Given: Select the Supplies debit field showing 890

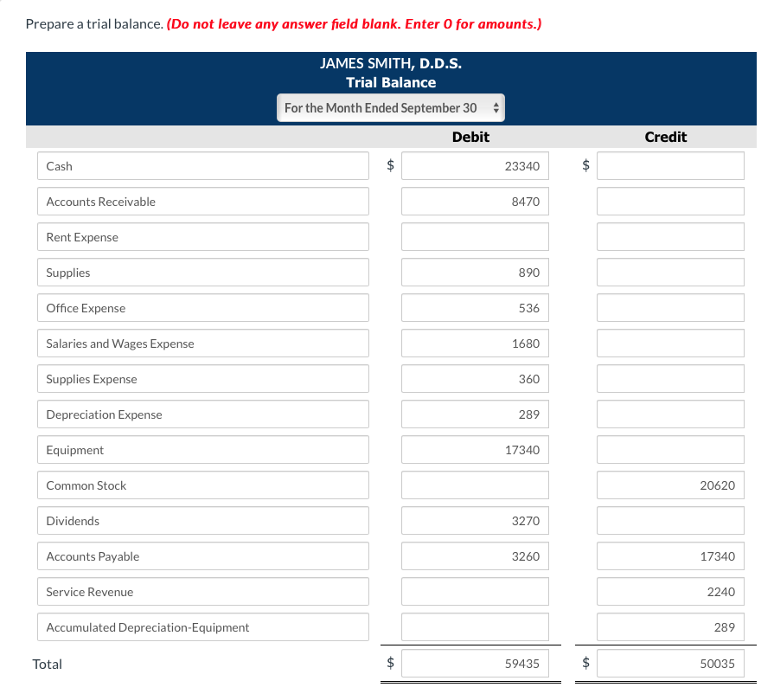Looking at the screenshot, I should coord(475,272).
